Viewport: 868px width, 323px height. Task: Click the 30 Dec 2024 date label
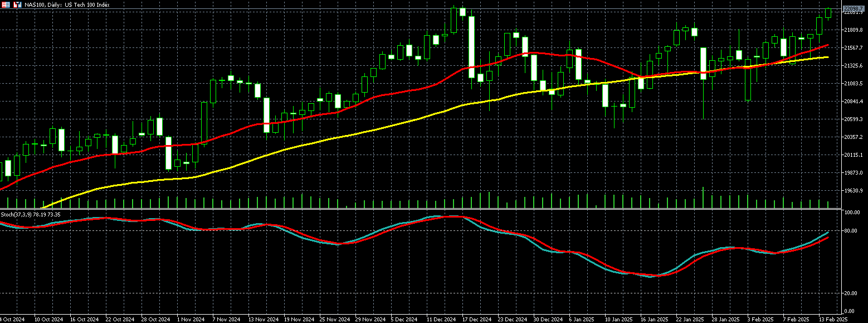pos(548,320)
